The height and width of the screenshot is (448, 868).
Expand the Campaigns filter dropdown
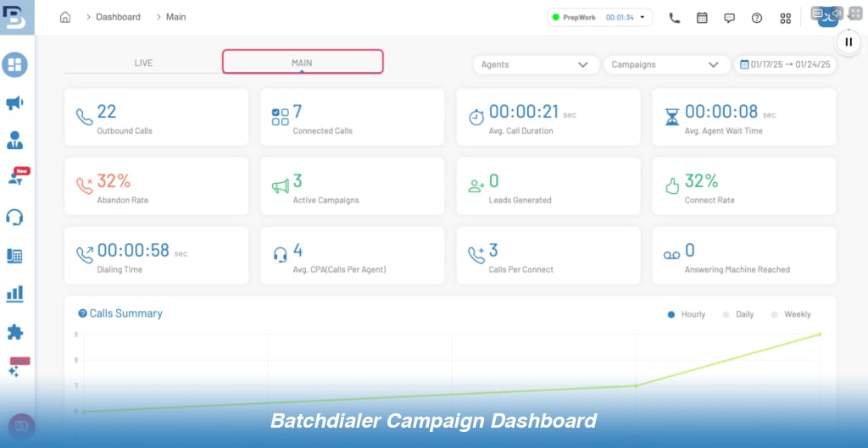click(x=667, y=64)
